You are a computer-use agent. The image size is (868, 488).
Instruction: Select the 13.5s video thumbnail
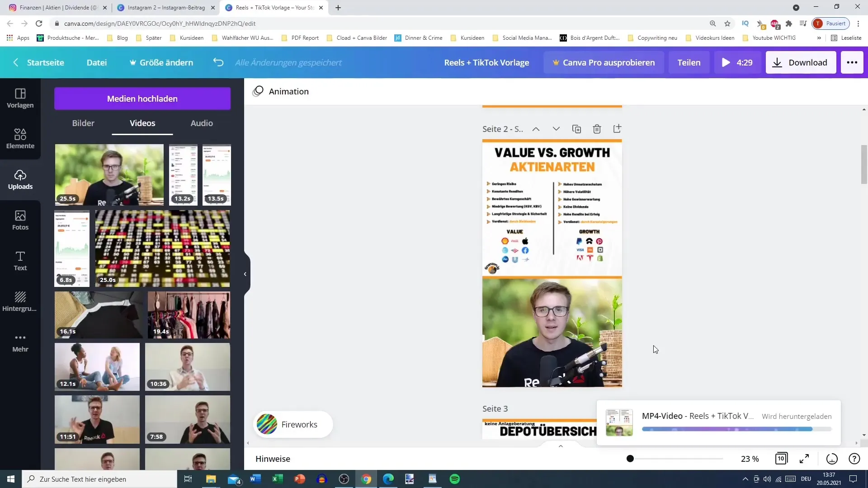(x=217, y=175)
